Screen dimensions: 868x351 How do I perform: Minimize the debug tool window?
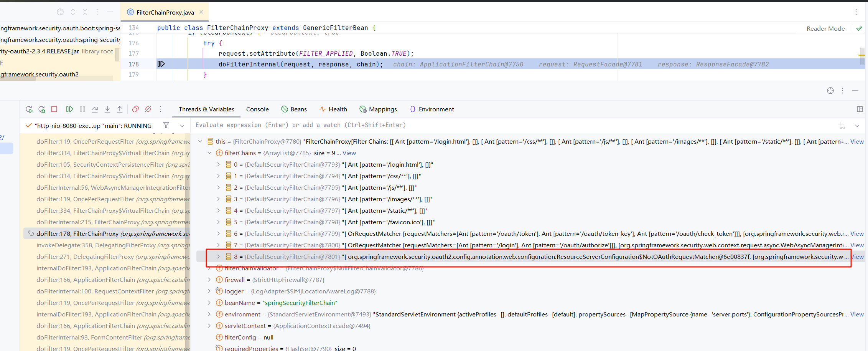tap(855, 91)
